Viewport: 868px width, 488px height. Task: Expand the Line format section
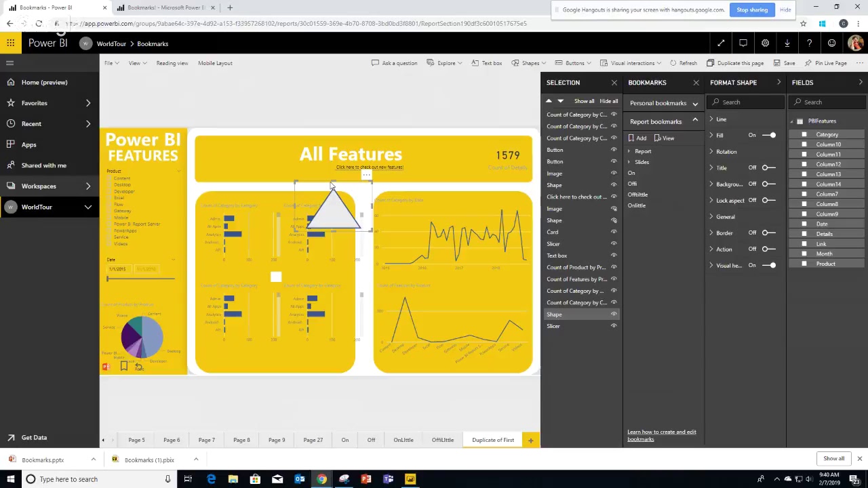[x=711, y=119]
